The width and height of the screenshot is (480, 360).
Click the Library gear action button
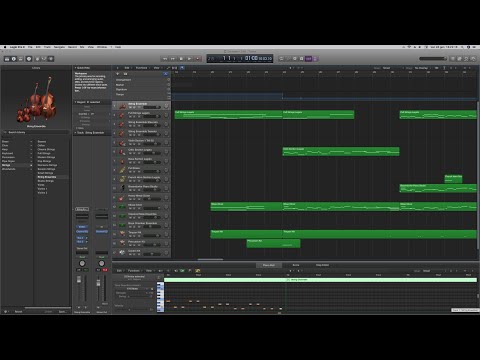pos(6,311)
